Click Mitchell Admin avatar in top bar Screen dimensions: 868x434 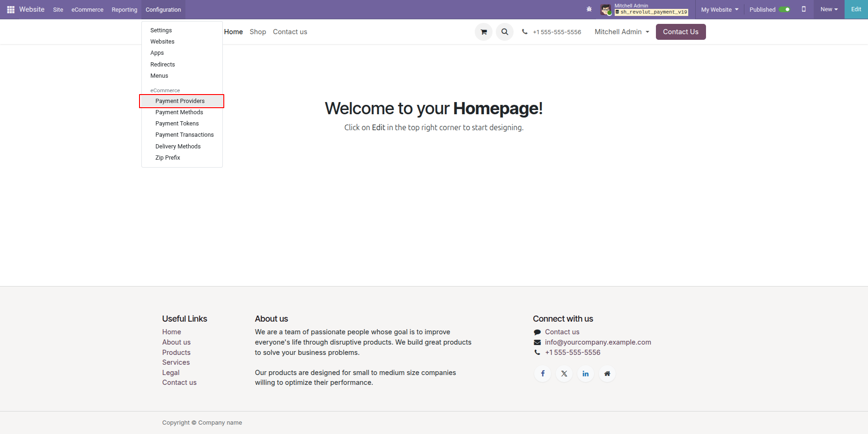[606, 9]
